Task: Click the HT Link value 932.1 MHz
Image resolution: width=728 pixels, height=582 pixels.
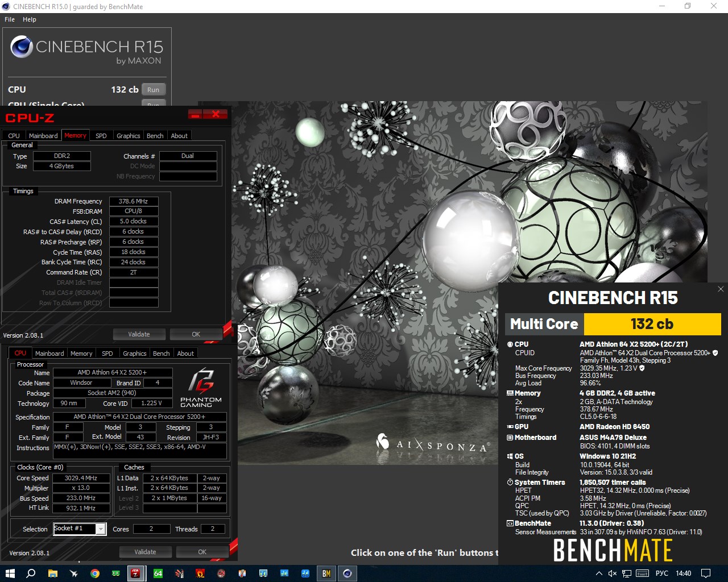Action: coord(81,508)
